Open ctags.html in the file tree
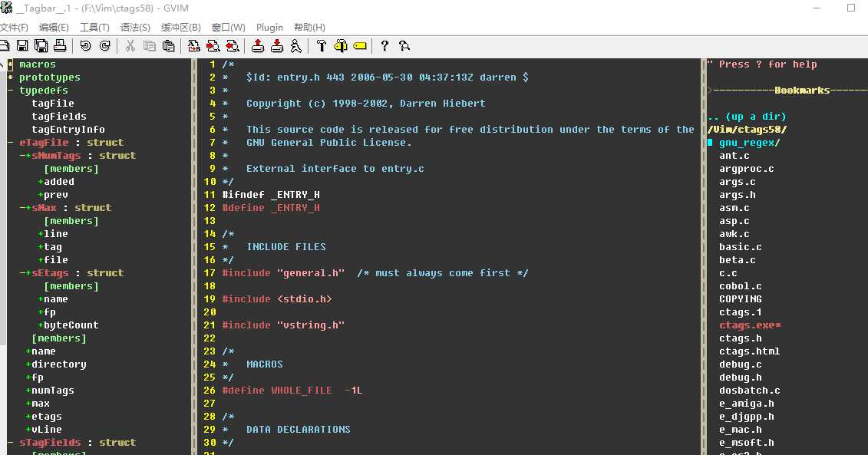The width and height of the screenshot is (868, 455). [x=750, y=351]
